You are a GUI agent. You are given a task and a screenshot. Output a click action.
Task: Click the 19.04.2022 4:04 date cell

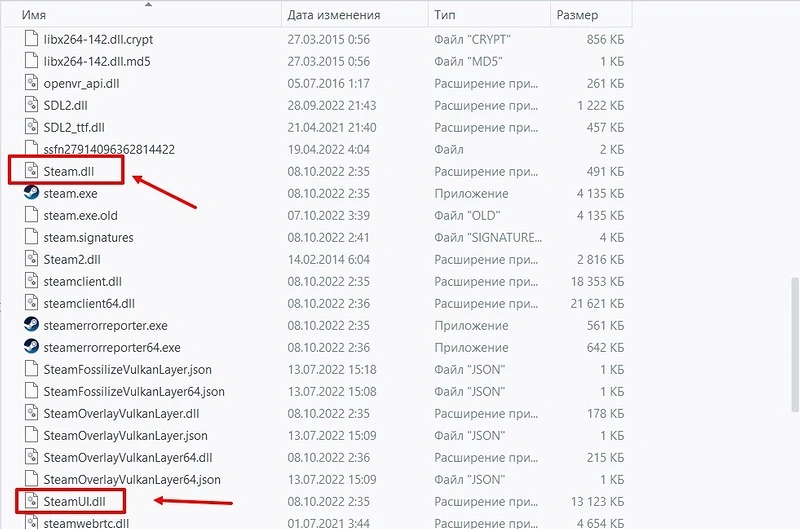point(329,149)
